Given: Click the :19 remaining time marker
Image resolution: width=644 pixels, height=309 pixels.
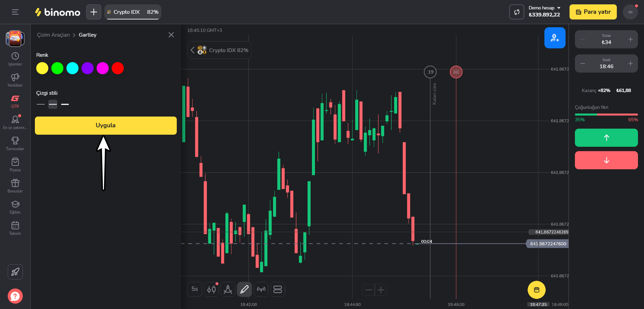Looking at the screenshot, I should click(x=430, y=72).
